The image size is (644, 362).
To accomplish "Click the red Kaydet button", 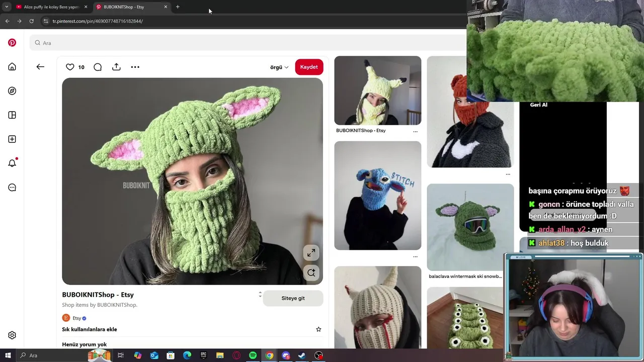I will 309,67.
